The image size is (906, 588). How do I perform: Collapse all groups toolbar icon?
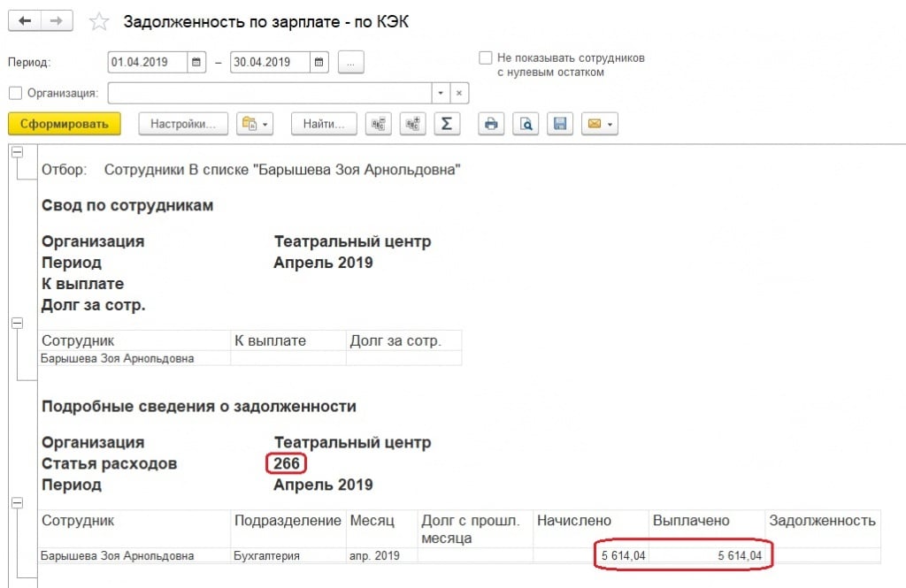pos(379,124)
